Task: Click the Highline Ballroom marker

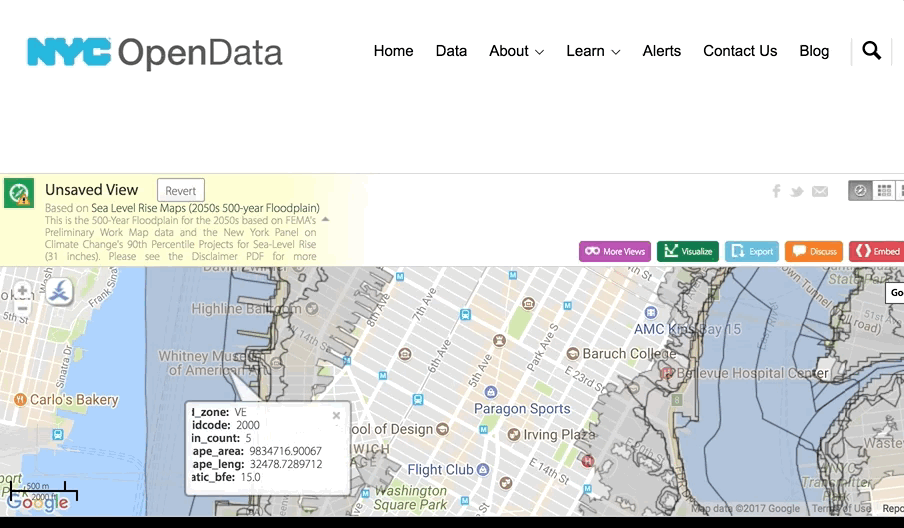Action: (312, 308)
